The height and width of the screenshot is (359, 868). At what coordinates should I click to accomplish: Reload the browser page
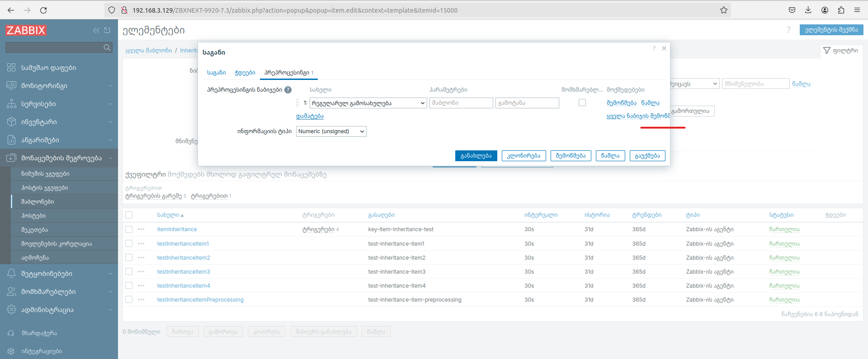pyautogui.click(x=43, y=10)
